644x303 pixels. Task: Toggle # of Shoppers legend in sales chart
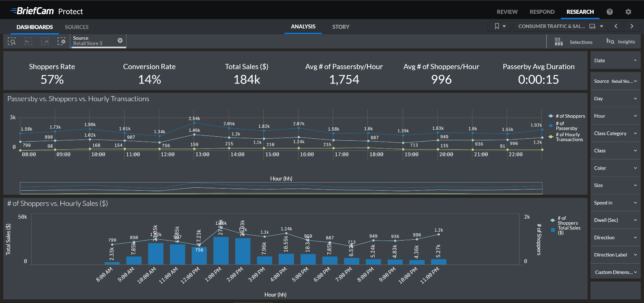564,221
